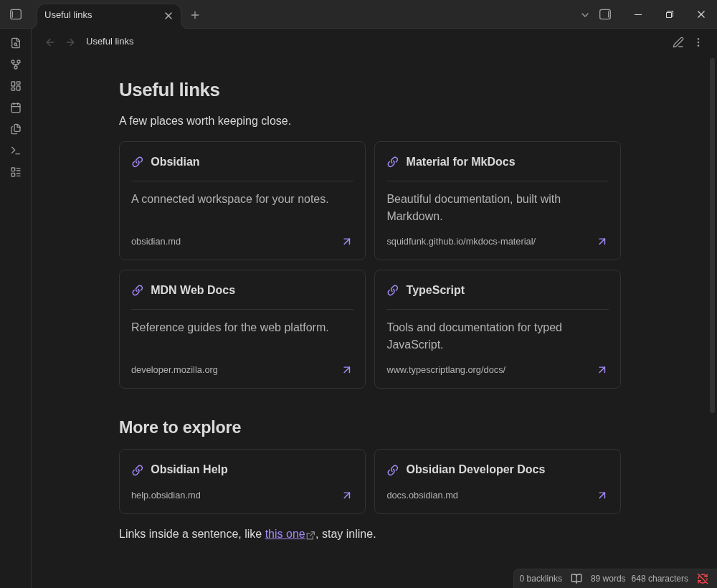Click "Beautiful documentation, built with Markdown." text
The width and height of the screenshot is (717, 588).
pyautogui.click(x=474, y=207)
